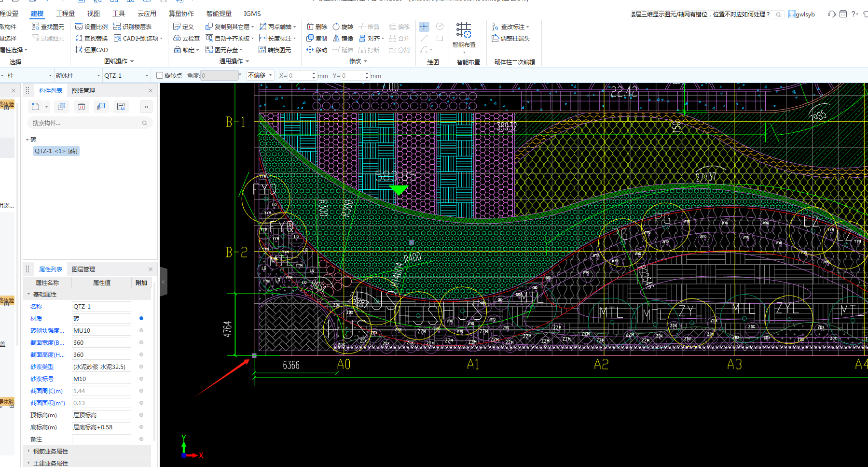Select QTZ-1 <1> [砖] in component list

pyautogui.click(x=56, y=151)
